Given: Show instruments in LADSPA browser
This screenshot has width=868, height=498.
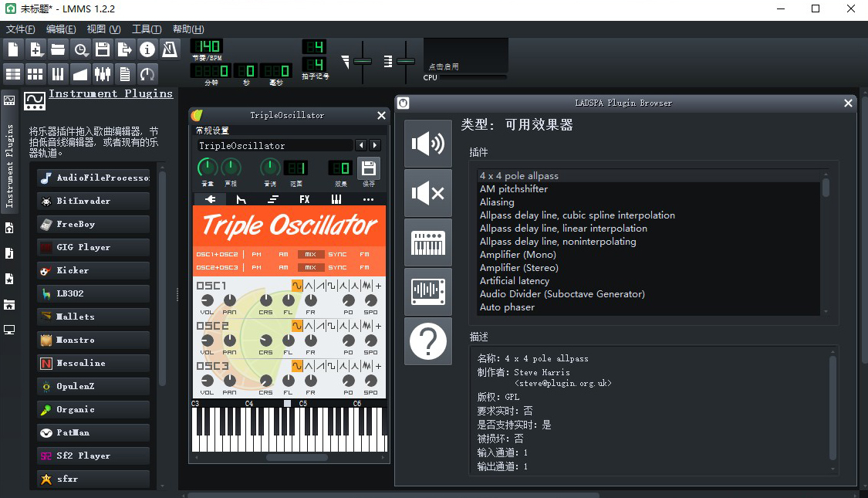Looking at the screenshot, I should (x=428, y=242).
